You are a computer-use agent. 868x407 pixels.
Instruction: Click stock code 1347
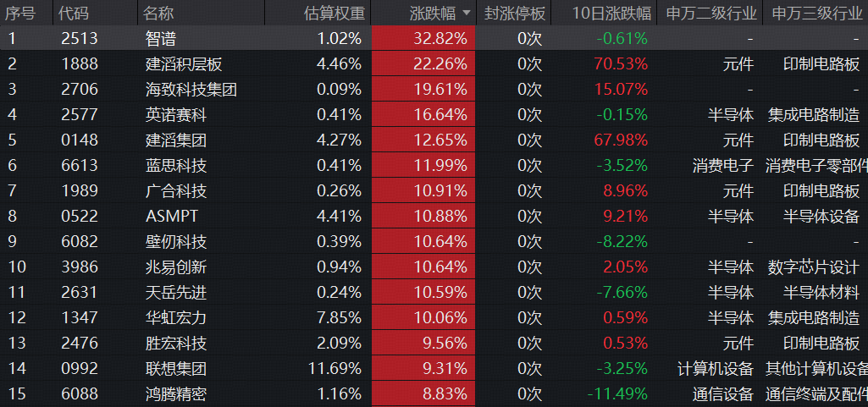pos(80,317)
